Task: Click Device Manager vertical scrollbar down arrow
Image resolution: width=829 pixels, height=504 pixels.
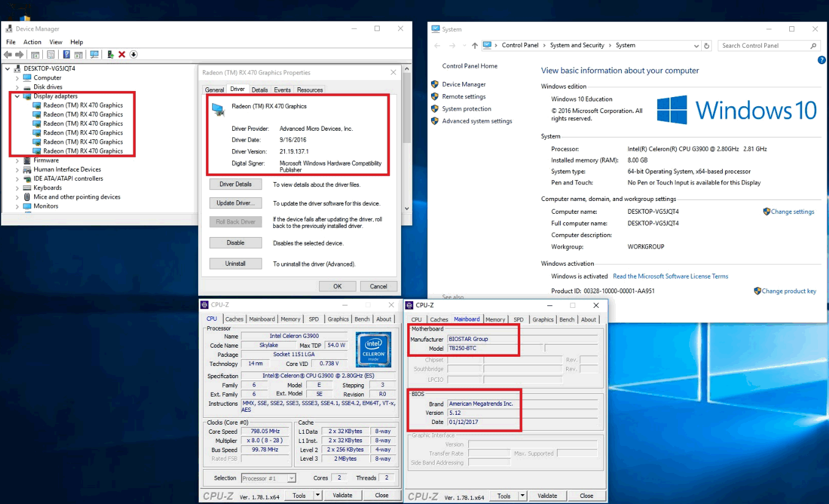Action: 407,208
